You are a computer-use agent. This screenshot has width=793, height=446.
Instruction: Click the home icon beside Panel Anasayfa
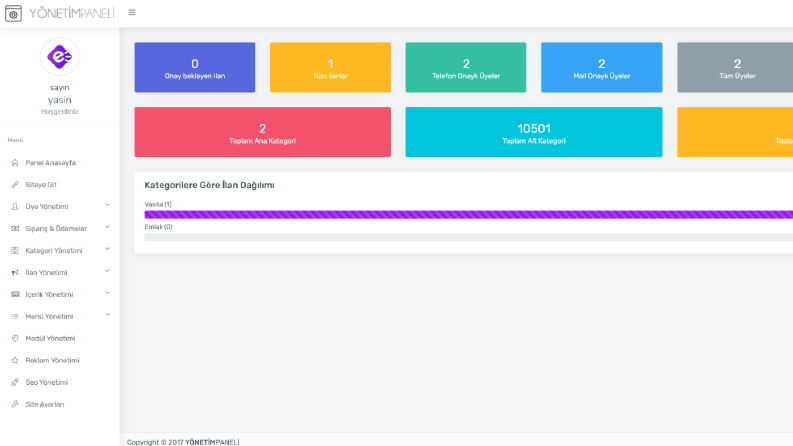15,163
